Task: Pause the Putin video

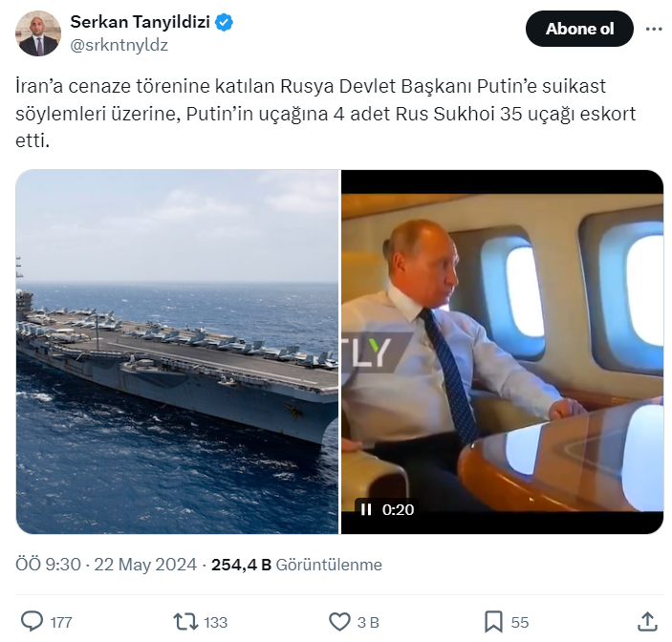Action: click(x=366, y=509)
